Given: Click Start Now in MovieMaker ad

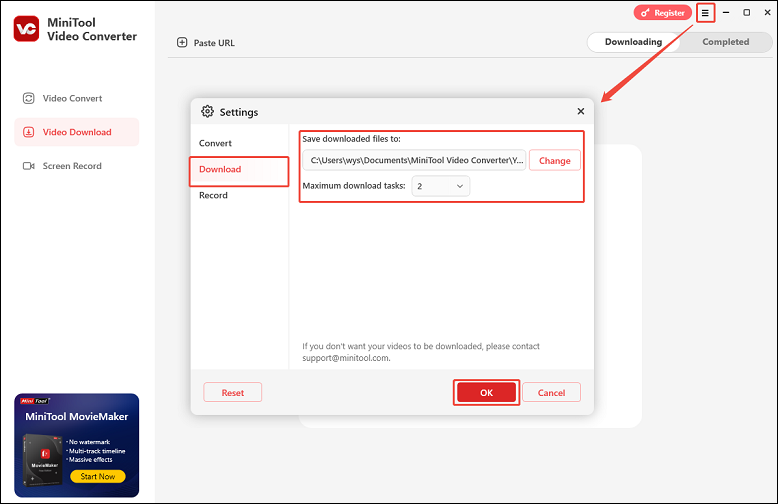Looking at the screenshot, I should coord(98,476).
